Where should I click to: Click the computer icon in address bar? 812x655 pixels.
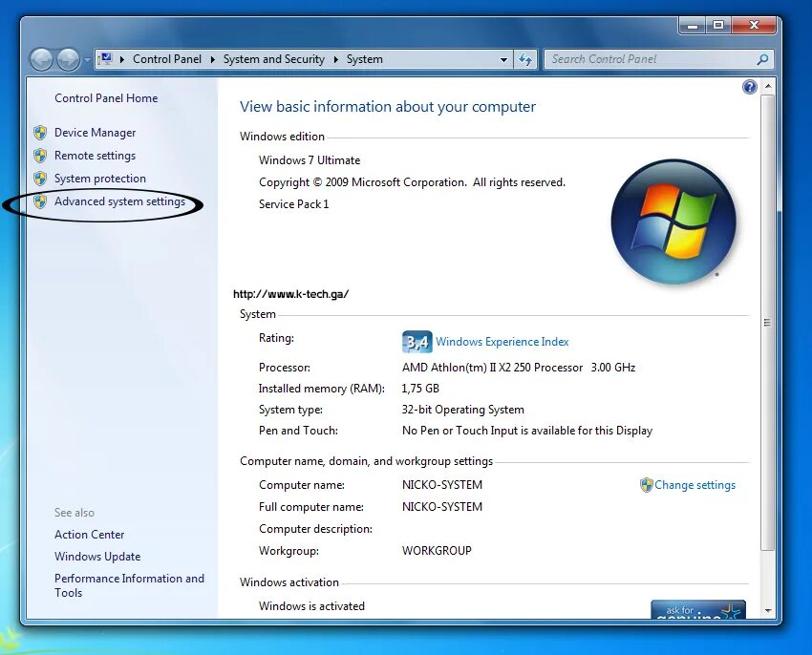[x=106, y=58]
